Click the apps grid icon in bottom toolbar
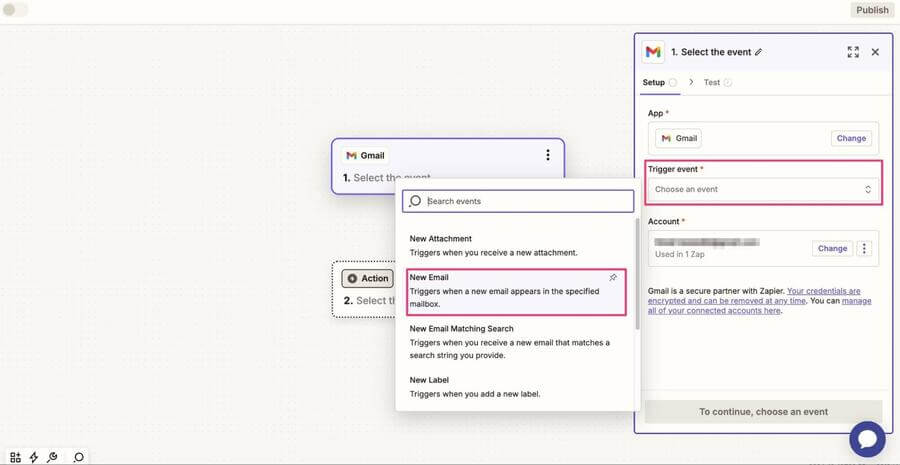The image size is (900, 465). pyautogui.click(x=15, y=457)
